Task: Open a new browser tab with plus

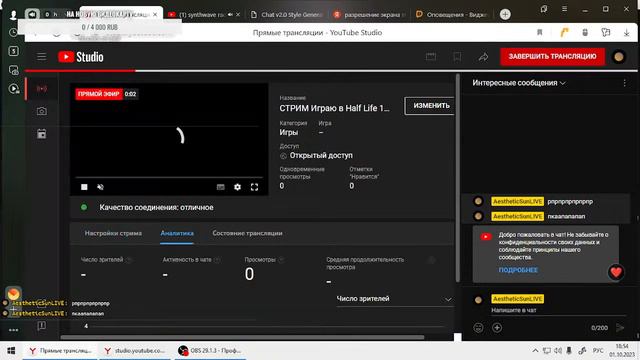Action: coord(505,14)
